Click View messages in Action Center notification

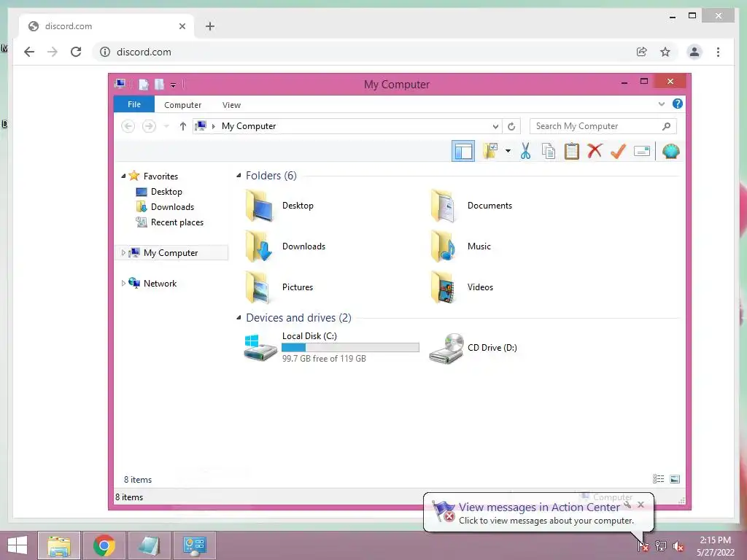coord(538,513)
